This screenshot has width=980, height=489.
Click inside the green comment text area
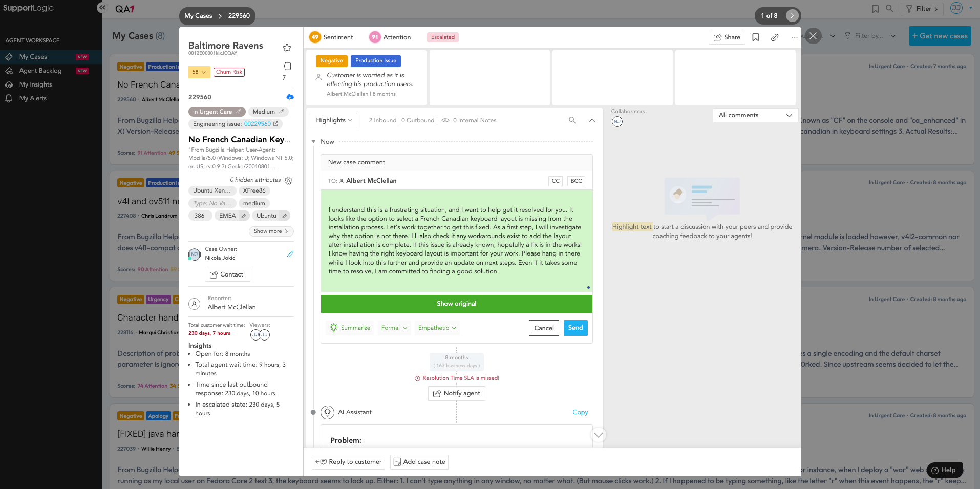coord(456,241)
